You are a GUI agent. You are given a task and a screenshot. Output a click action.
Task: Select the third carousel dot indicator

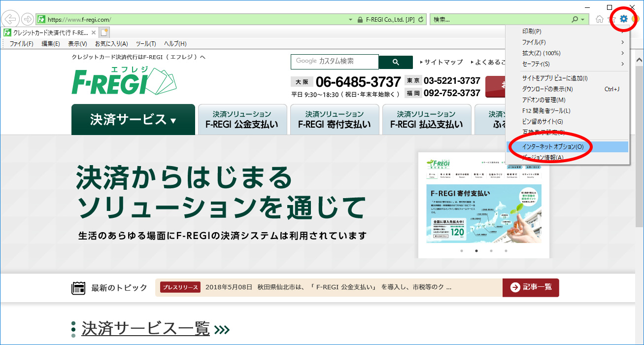tap(491, 251)
